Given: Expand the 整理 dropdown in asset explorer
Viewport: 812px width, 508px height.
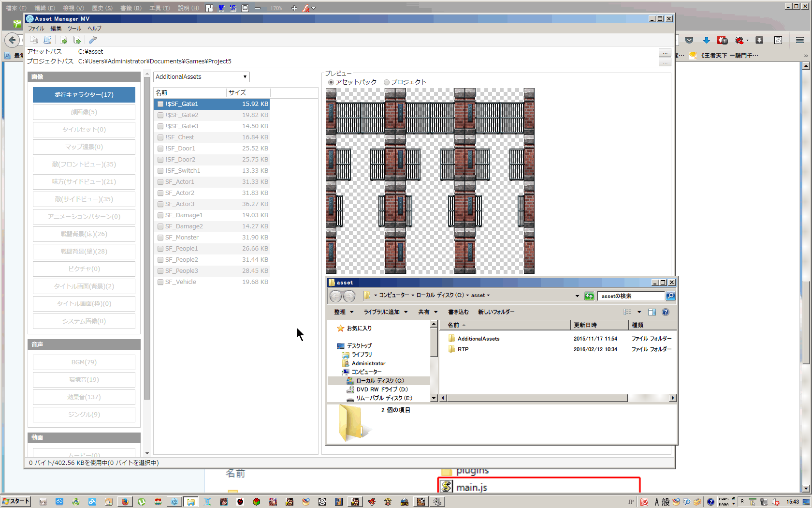Looking at the screenshot, I should [344, 312].
